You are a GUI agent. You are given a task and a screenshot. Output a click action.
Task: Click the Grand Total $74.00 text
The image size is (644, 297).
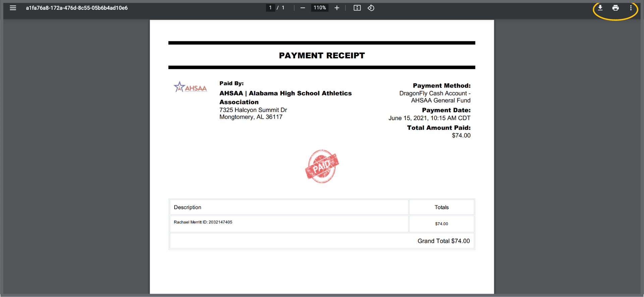click(443, 241)
